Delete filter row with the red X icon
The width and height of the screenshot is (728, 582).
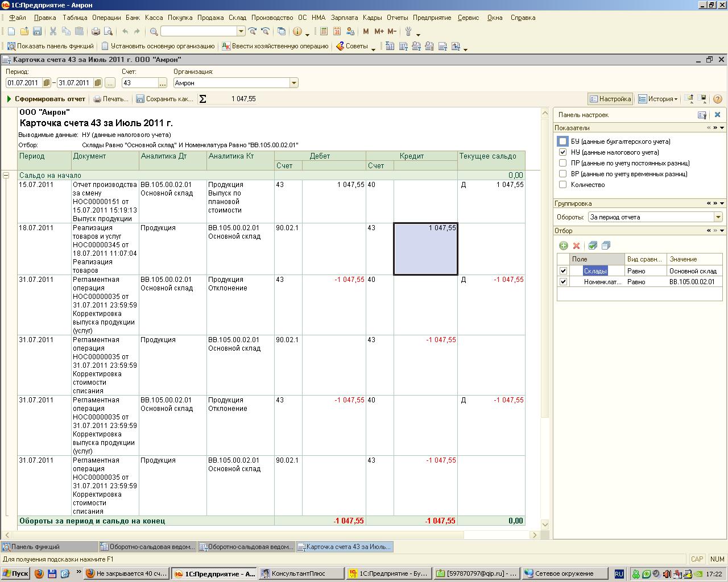[x=576, y=246]
